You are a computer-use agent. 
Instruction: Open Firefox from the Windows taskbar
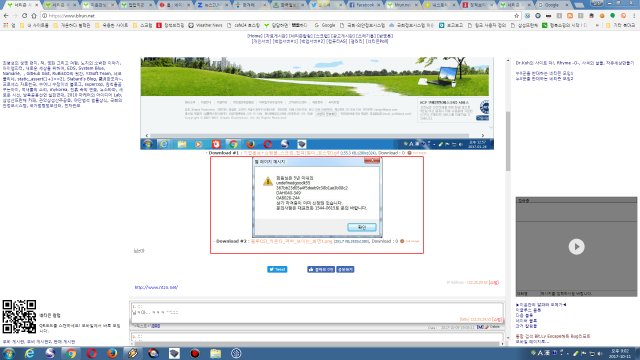[x=112, y=353]
